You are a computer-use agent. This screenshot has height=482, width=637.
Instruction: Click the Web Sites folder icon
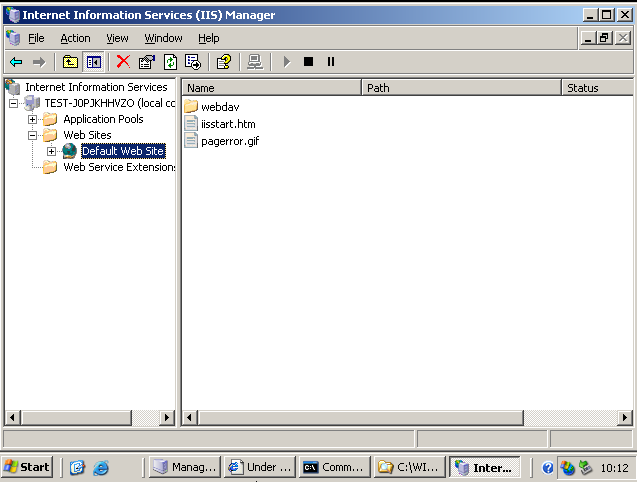pos(50,135)
